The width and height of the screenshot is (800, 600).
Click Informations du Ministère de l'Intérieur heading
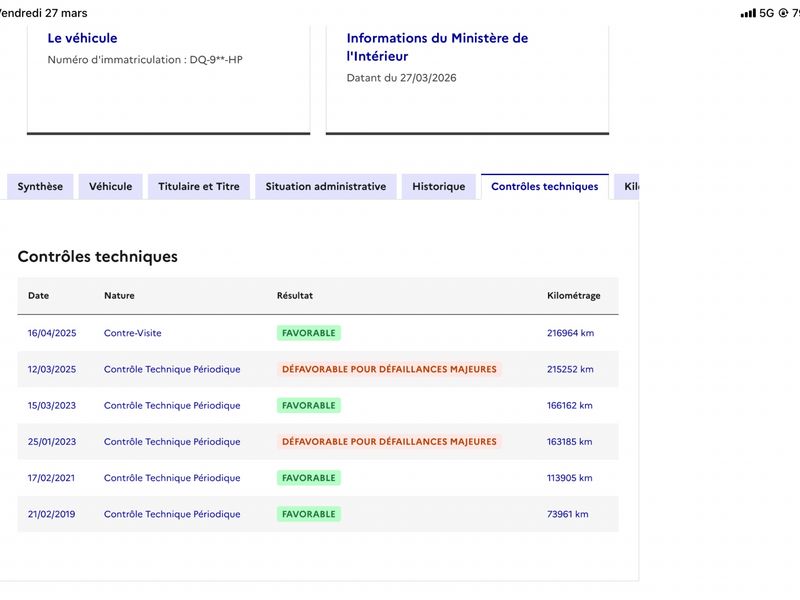click(437, 47)
